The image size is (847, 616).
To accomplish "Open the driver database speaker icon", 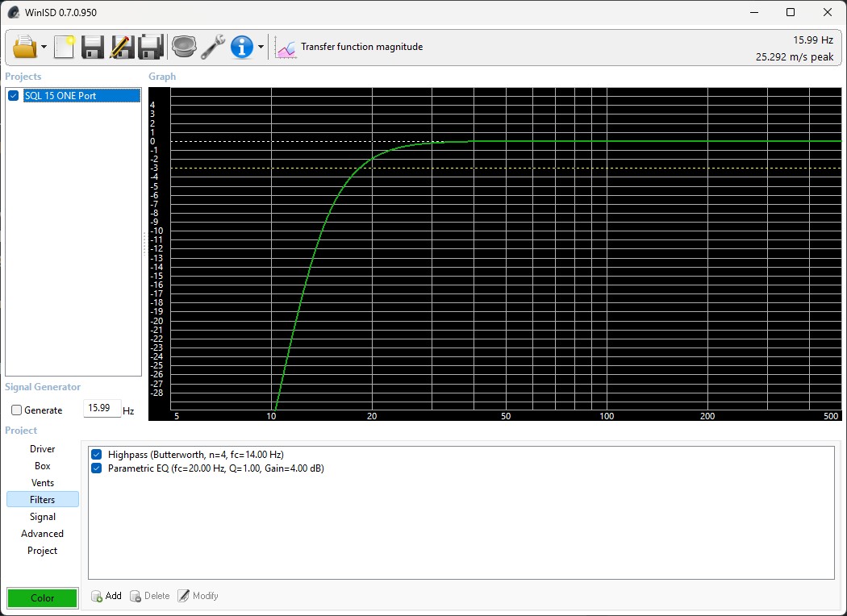I will (x=184, y=47).
